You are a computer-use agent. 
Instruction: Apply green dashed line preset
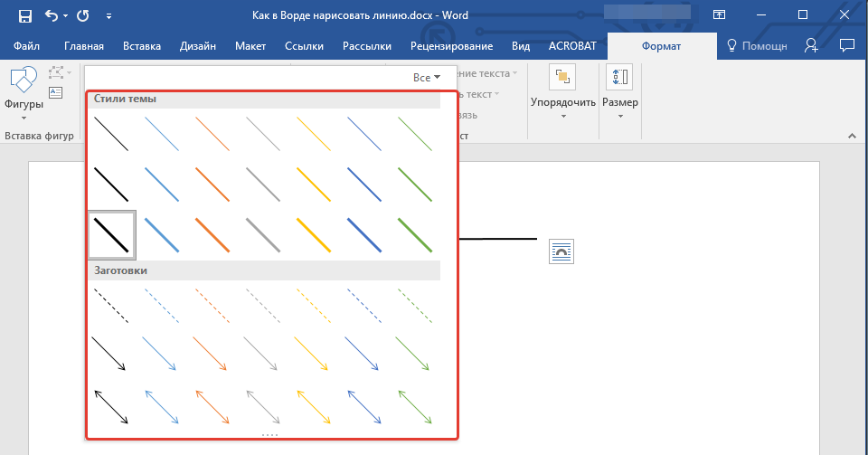click(x=415, y=306)
